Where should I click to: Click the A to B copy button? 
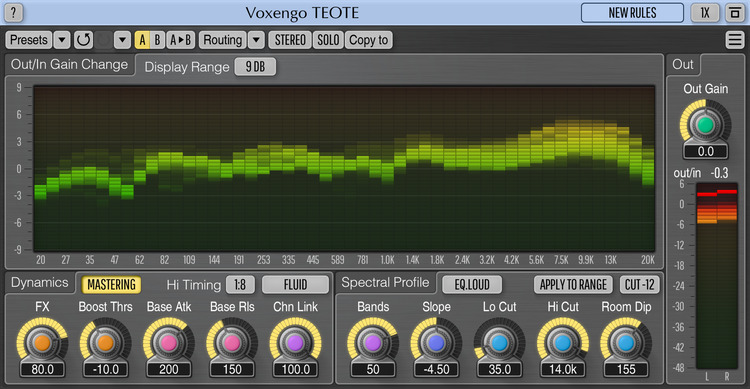pos(181,40)
